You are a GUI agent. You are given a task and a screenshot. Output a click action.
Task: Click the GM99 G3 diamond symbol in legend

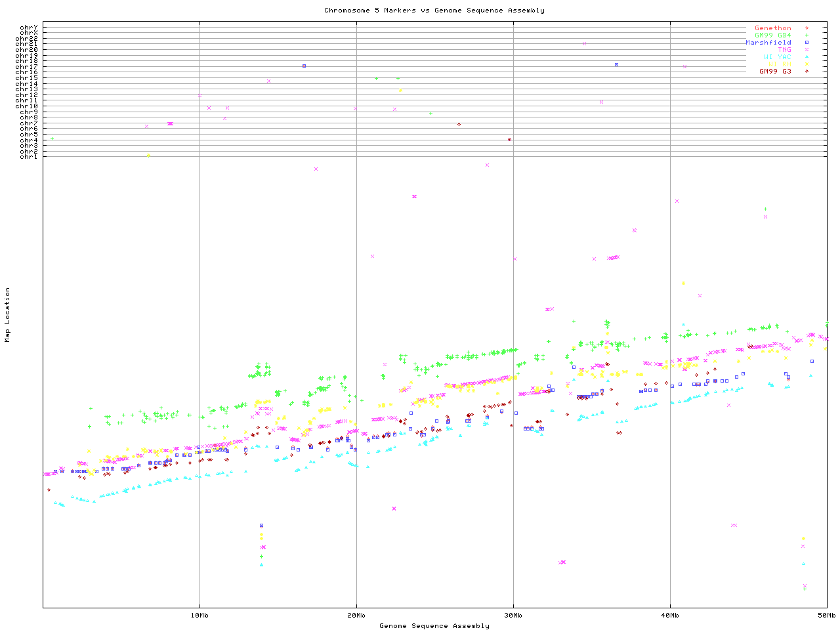[807, 72]
